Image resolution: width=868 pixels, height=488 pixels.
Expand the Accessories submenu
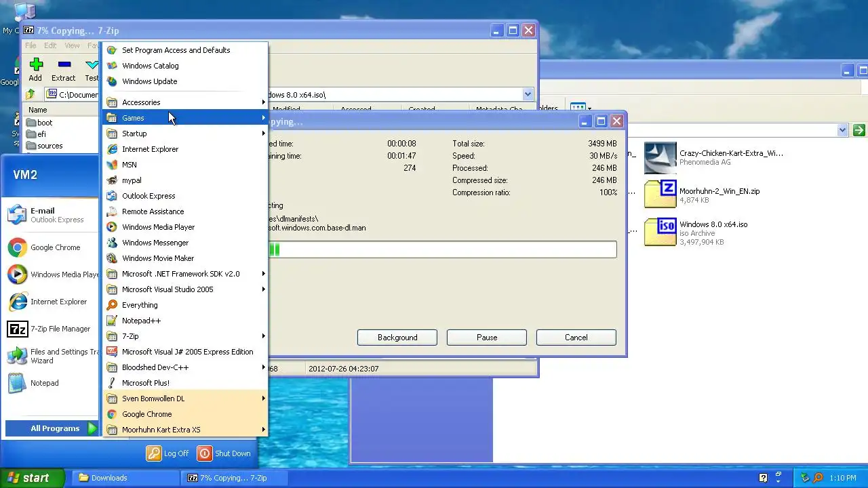(x=185, y=102)
